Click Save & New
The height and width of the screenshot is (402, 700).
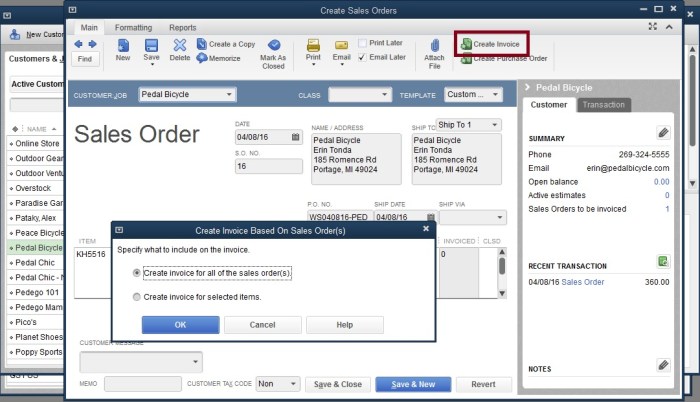pos(413,384)
